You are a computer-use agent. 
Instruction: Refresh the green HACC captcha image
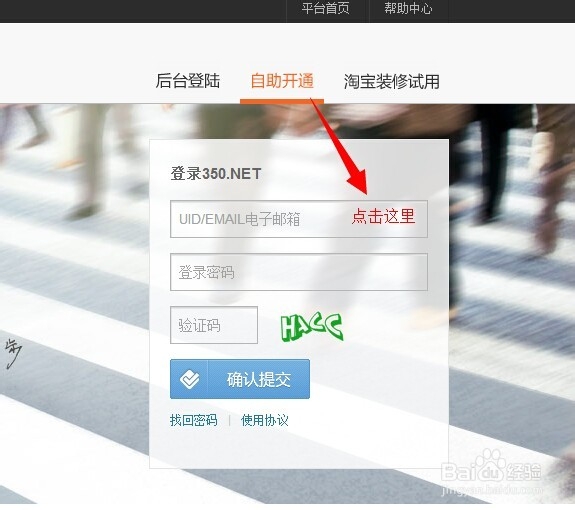point(312,327)
